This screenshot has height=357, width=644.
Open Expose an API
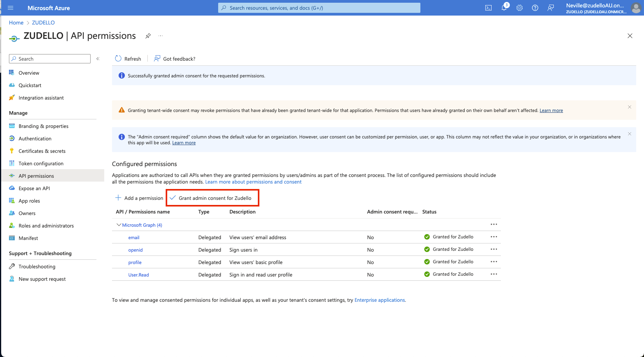[34, 188]
